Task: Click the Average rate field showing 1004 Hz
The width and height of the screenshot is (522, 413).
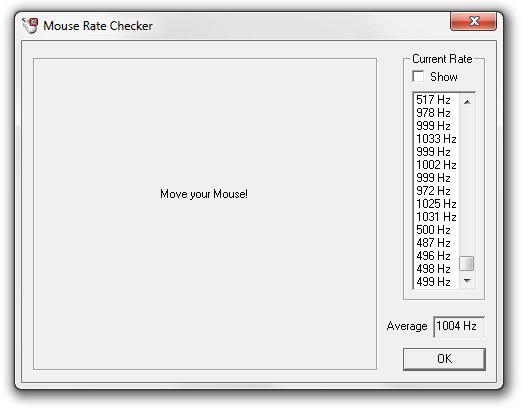Action: click(459, 326)
